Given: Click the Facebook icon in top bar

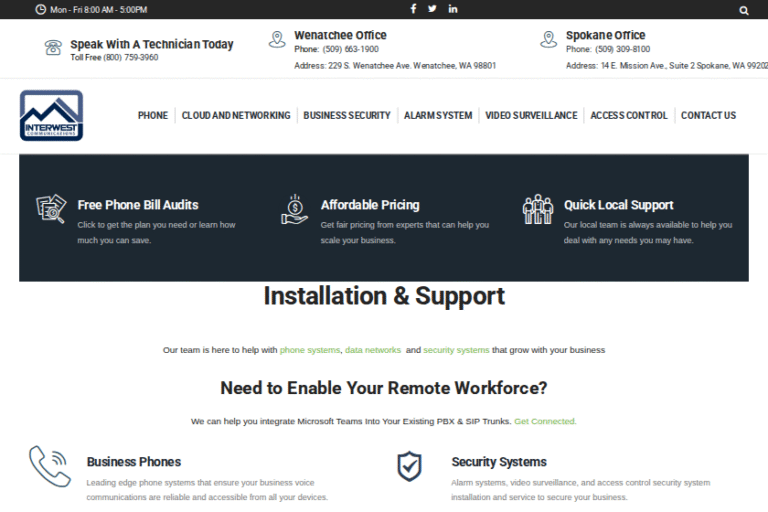Looking at the screenshot, I should pyautogui.click(x=414, y=9).
